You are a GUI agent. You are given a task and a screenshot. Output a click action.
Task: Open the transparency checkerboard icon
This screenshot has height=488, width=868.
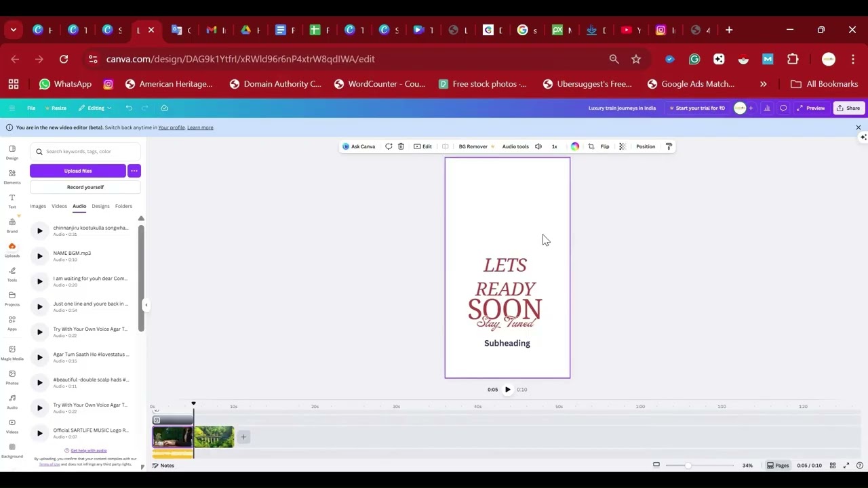[622, 146]
